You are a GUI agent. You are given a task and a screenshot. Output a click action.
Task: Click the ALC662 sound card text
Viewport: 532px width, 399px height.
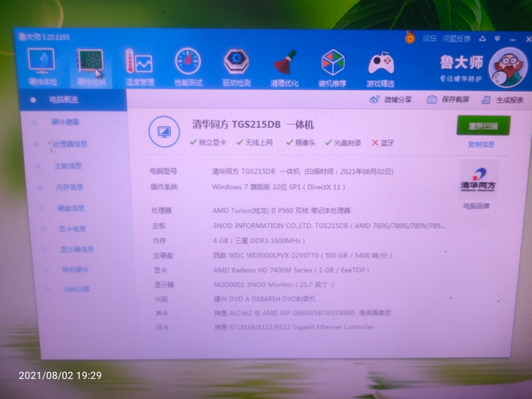coord(303,313)
